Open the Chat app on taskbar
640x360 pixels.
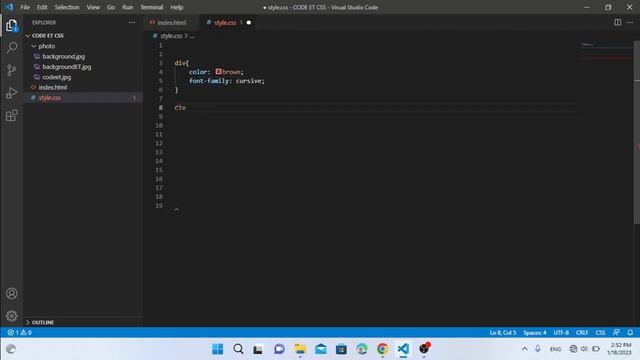[279, 349]
